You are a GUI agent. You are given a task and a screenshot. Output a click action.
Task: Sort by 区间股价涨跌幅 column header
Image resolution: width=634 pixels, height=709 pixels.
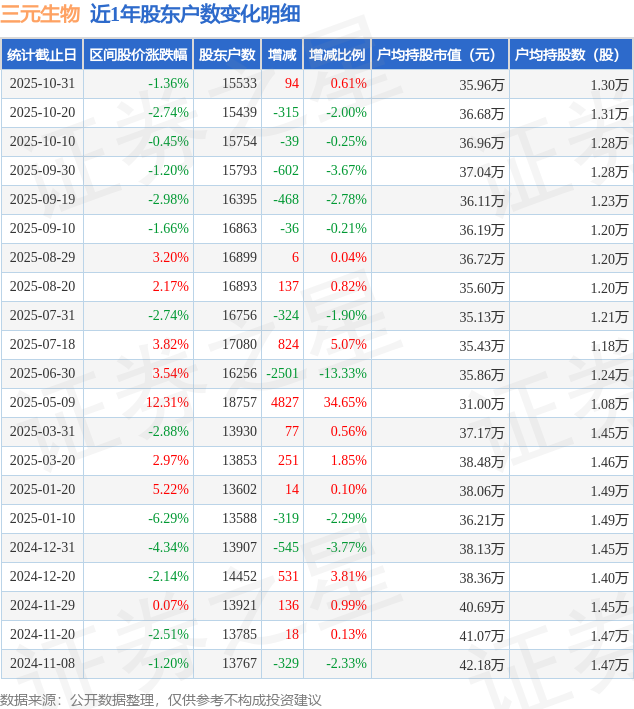click(x=137, y=55)
